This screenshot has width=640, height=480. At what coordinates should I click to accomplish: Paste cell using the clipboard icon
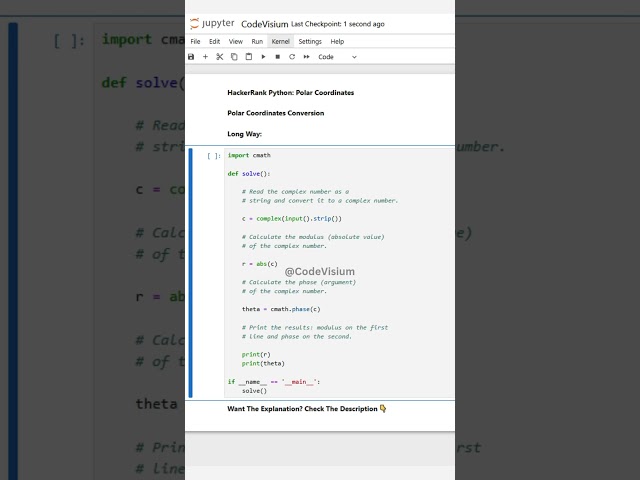(x=249, y=57)
